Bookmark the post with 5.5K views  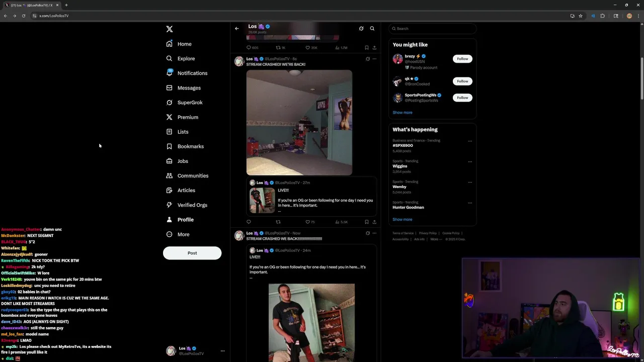367,222
